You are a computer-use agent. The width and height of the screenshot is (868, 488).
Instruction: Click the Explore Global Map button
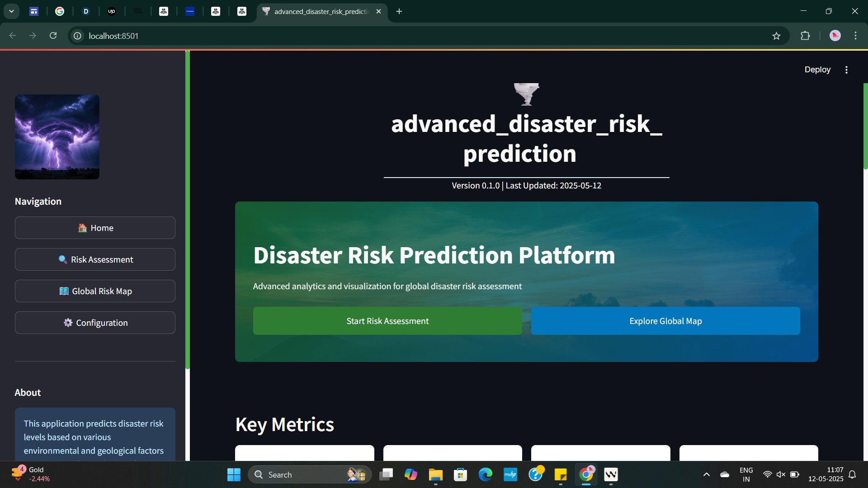[x=665, y=321]
